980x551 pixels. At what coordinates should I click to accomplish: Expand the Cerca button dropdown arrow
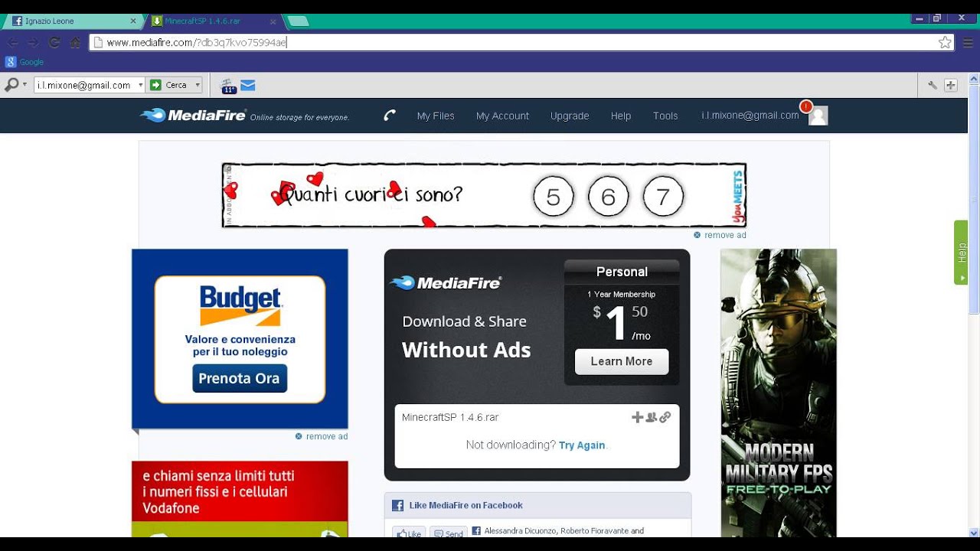(198, 85)
